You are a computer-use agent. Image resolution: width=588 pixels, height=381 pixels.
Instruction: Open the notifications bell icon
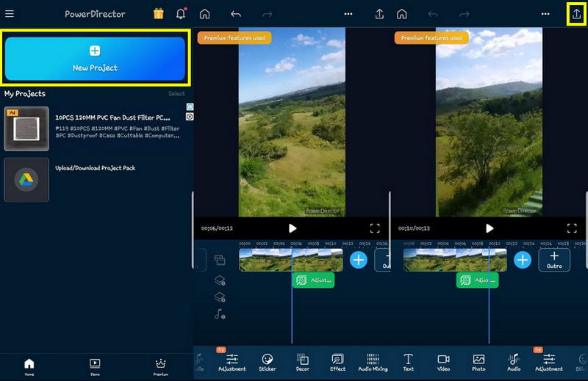(x=181, y=14)
